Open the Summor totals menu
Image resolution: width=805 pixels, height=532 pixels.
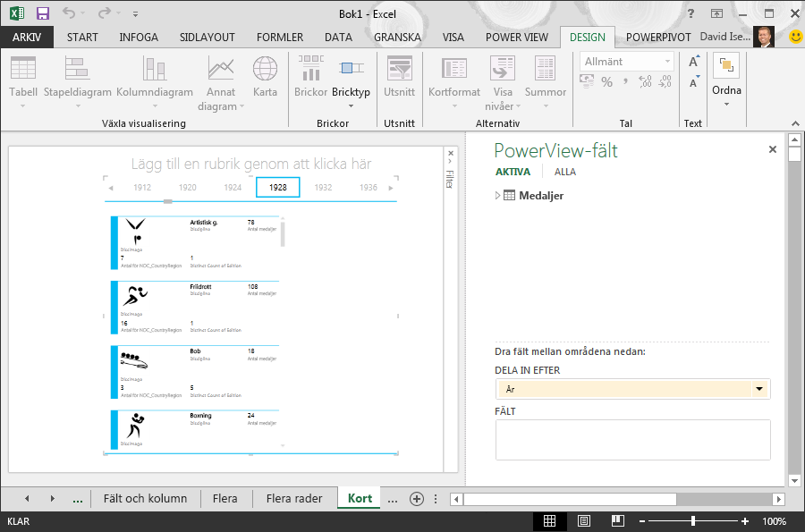[546, 81]
